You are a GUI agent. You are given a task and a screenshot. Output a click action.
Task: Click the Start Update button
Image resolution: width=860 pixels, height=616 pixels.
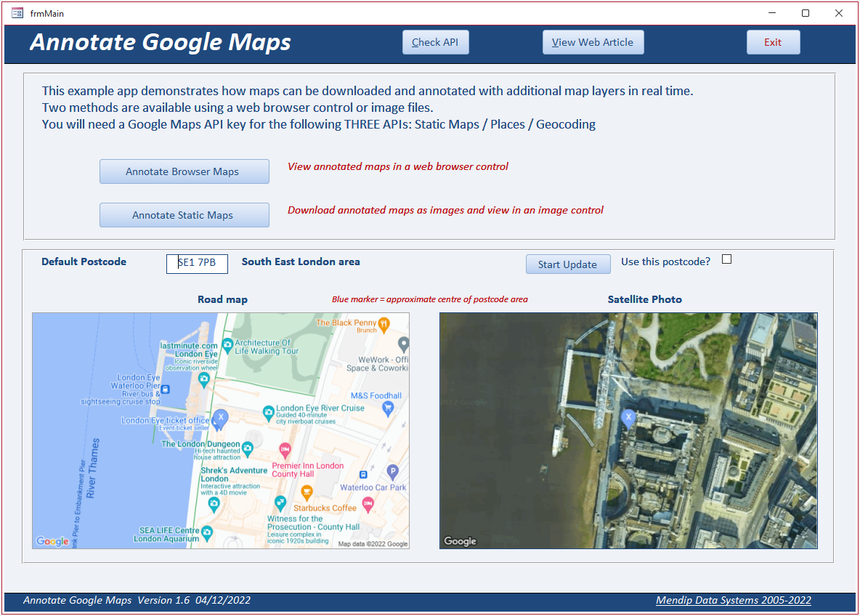pyautogui.click(x=568, y=264)
